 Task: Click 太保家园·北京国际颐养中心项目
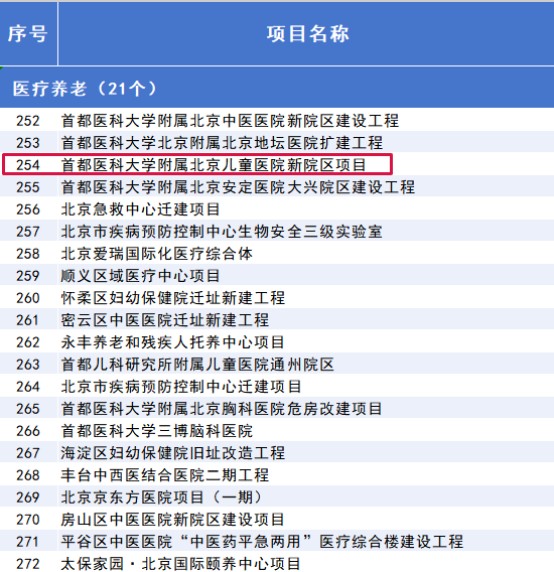click(181, 564)
